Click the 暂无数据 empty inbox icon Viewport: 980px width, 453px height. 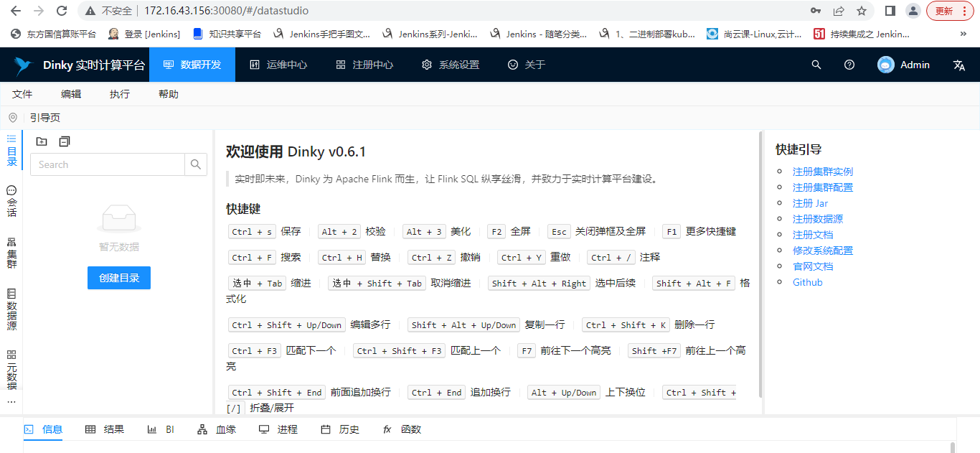pos(119,218)
